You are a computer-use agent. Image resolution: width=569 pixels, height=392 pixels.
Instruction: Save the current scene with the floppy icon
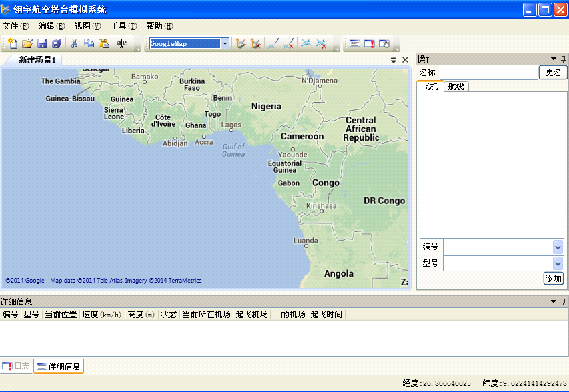coord(42,43)
